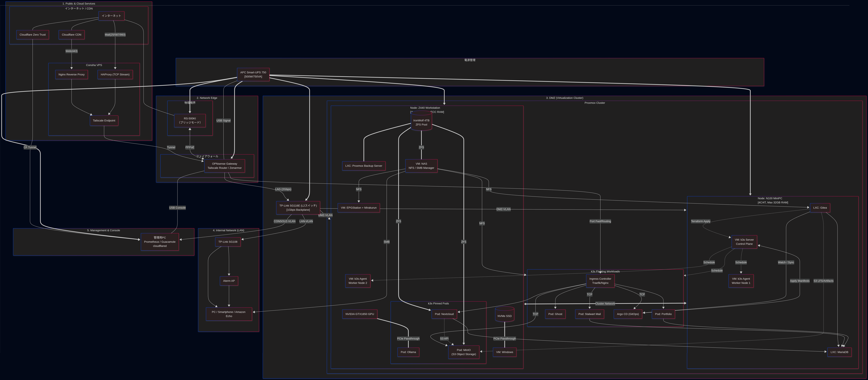Select the OPNsense Gateway node
The image size is (868, 380).
coord(225,166)
